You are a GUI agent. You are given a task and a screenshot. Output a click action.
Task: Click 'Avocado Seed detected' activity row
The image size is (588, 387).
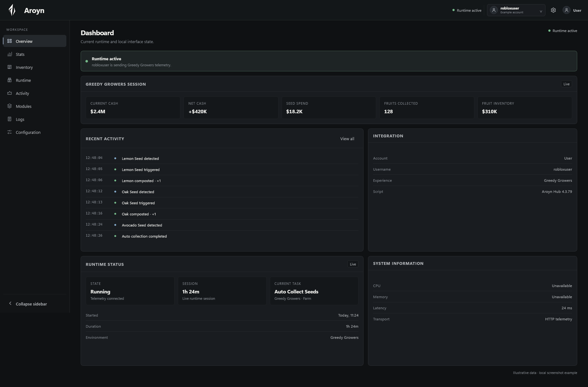click(x=222, y=225)
